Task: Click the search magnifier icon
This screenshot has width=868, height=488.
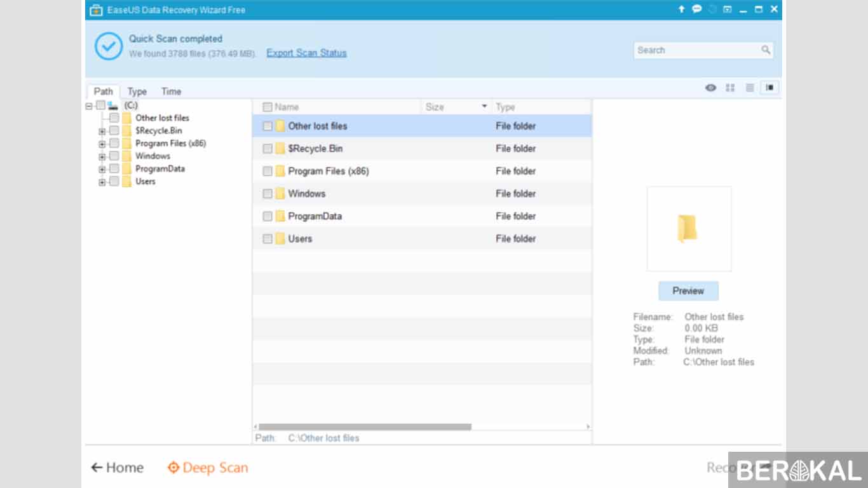Action: tap(766, 50)
